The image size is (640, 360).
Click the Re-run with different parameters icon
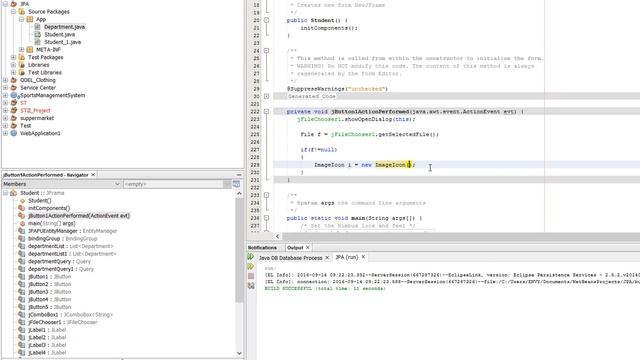251,267
